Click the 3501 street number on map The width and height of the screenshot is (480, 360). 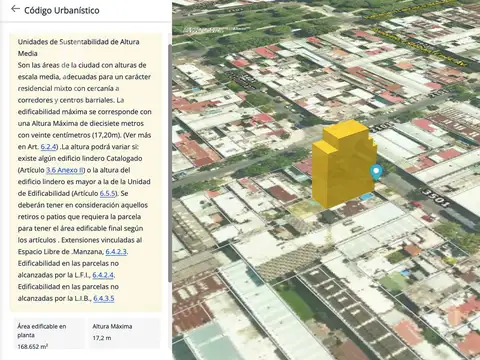[x=436, y=199]
